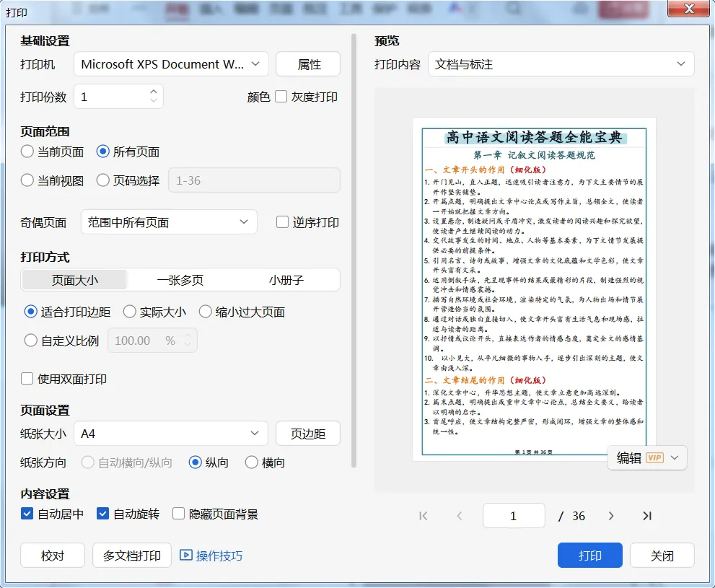Go to next preview page
This screenshot has width=715, height=588.
[611, 516]
